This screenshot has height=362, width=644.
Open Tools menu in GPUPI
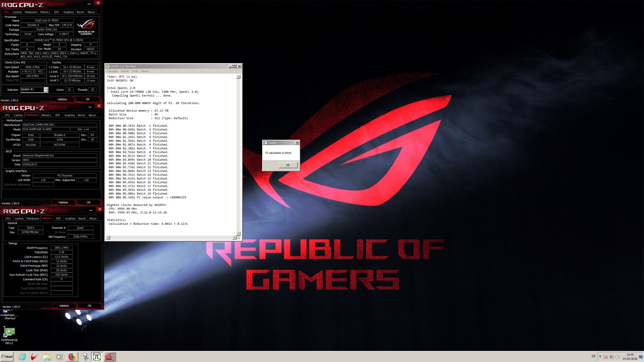(135, 71)
